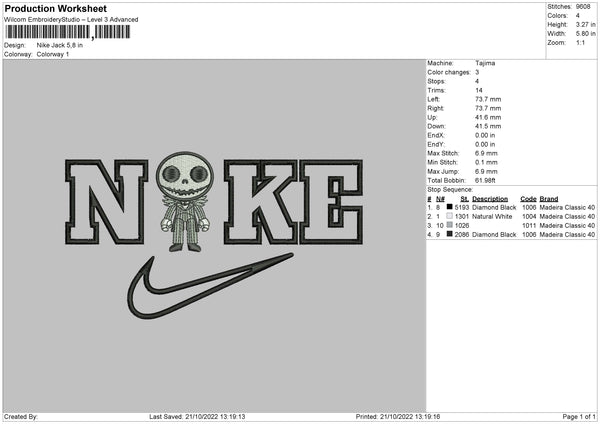Click the 'Wilcom EmbroideryStudio – Level 3 Advanced' text
600x424 pixels.
pos(71,20)
